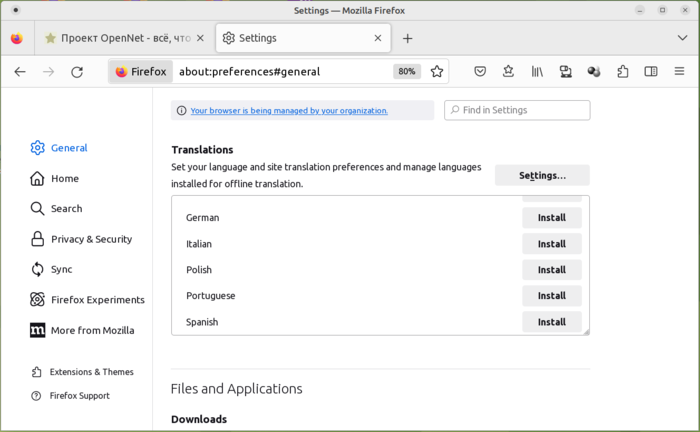Go back to the previous page
The height and width of the screenshot is (432, 700).
(20, 72)
